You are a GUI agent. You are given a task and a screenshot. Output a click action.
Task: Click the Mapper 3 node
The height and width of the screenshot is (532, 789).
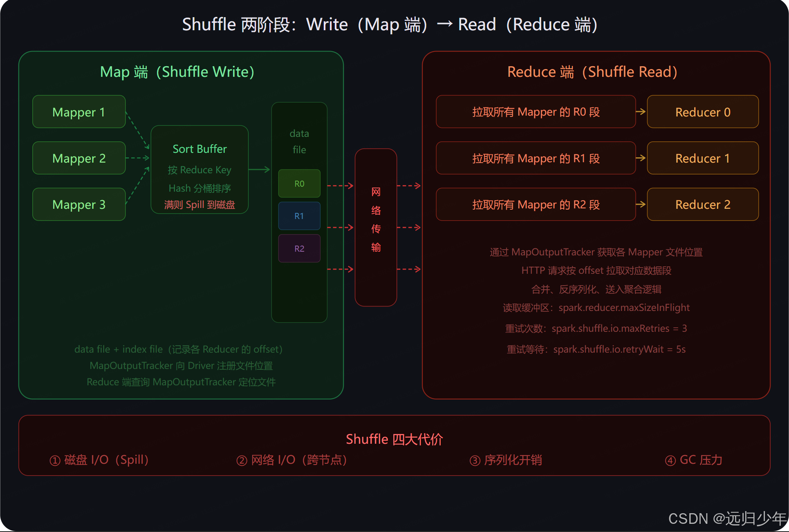tap(79, 204)
